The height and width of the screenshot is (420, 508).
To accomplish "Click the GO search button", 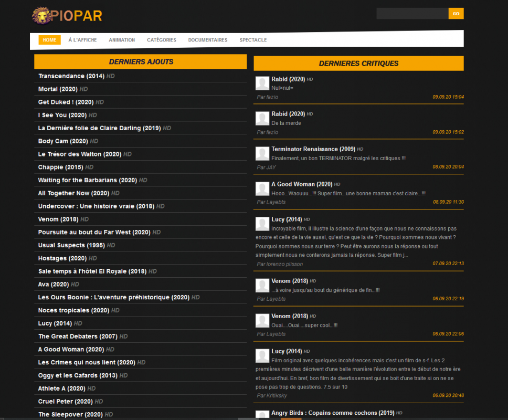I will 456,14.
